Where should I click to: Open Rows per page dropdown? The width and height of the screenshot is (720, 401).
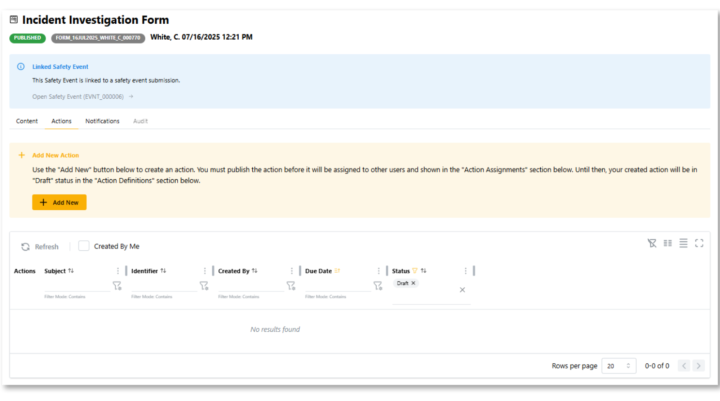618,366
